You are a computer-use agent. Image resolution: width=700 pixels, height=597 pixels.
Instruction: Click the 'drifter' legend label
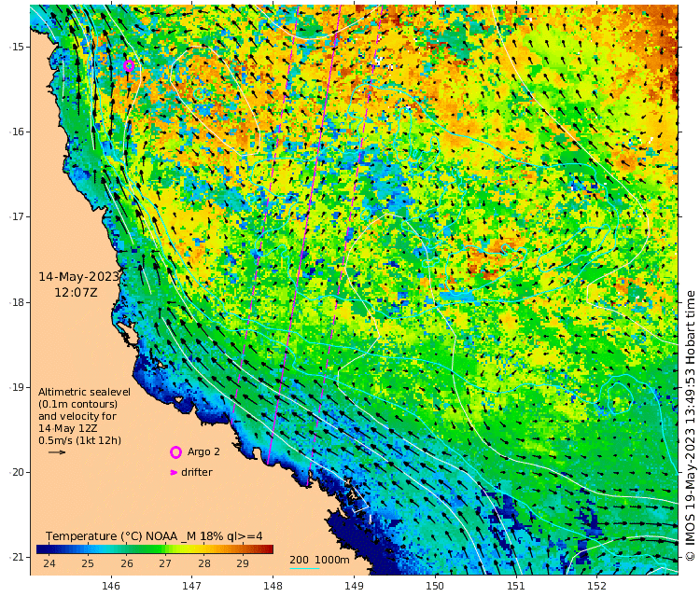coord(197,472)
